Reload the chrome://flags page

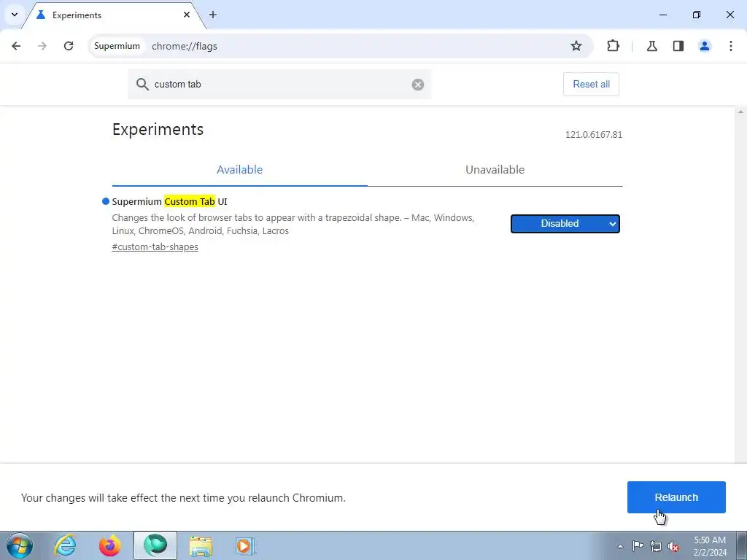pos(69,46)
